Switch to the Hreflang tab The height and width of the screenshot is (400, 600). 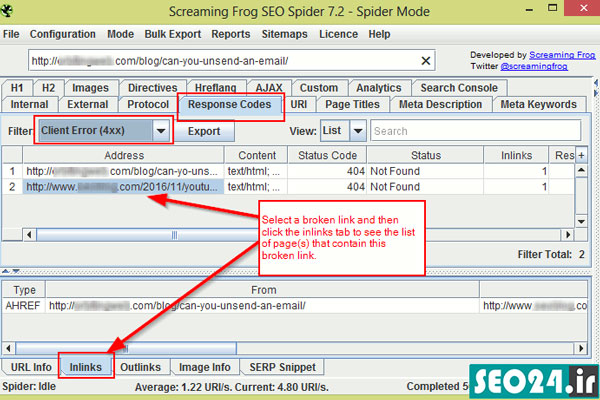pos(215,88)
